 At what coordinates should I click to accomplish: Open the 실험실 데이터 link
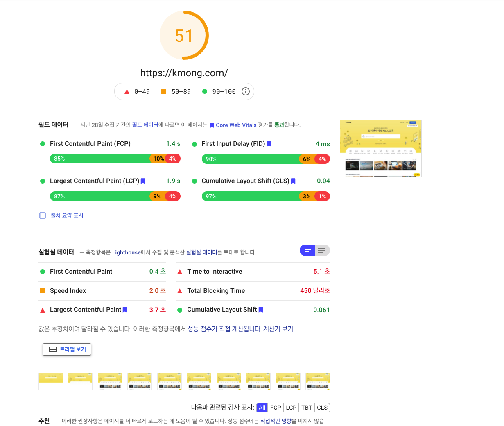point(201,252)
